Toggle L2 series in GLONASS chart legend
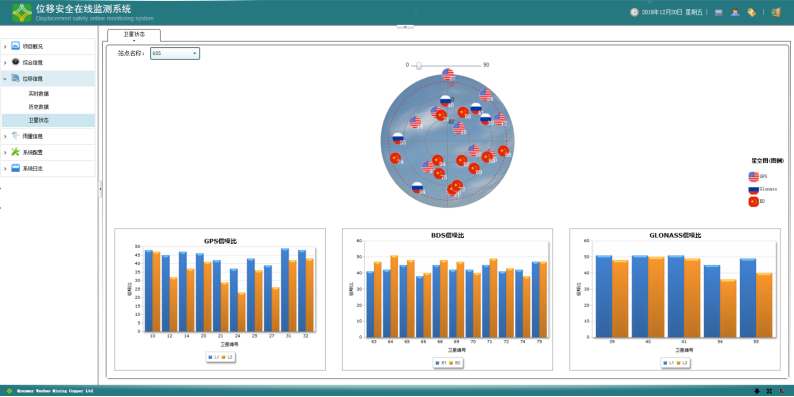The width and height of the screenshot is (794, 397). coord(683,363)
